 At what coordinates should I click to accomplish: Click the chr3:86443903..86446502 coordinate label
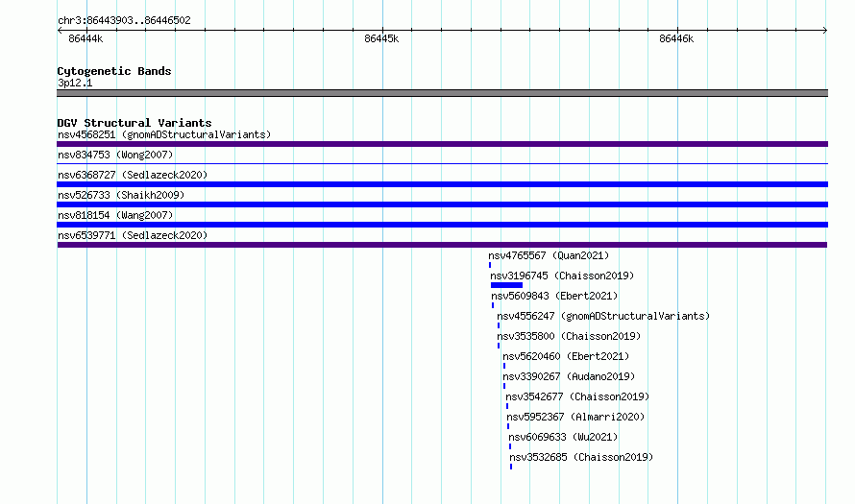(x=124, y=20)
